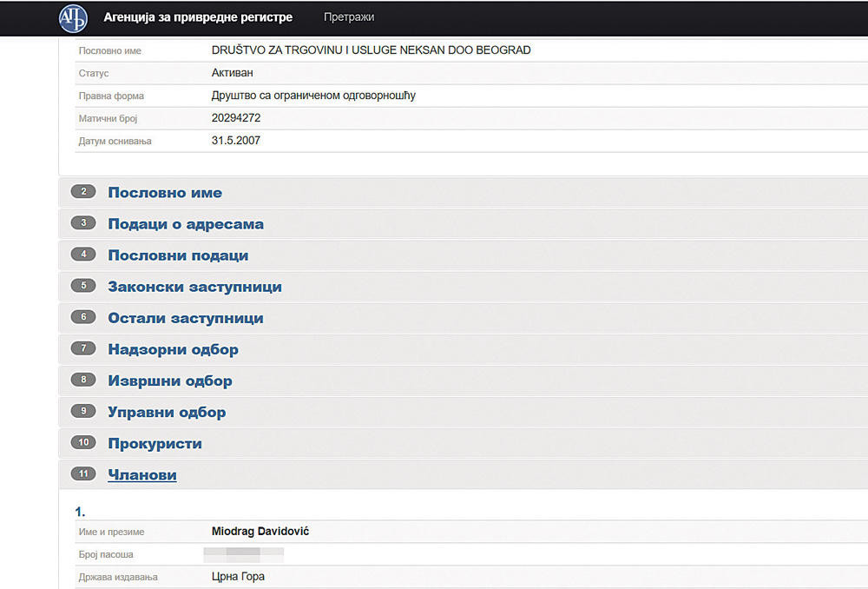Expand the Извршни одбор section
The image size is (868, 589).
click(170, 381)
